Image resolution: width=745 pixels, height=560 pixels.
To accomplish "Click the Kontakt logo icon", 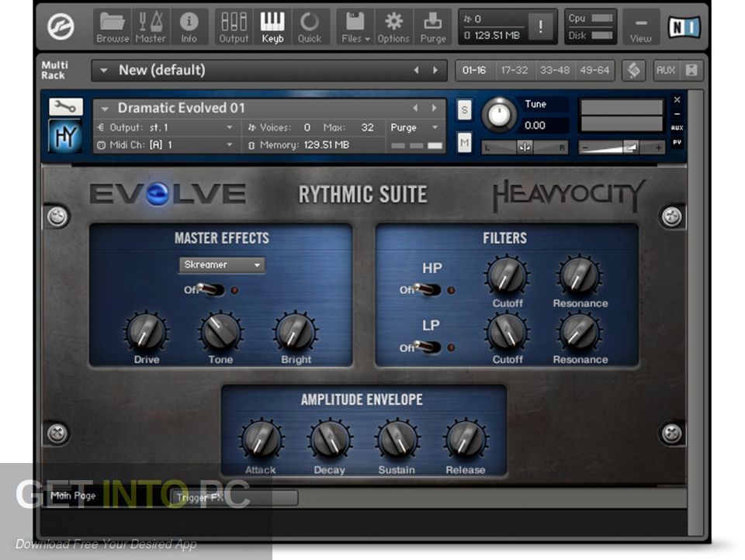I will [x=61, y=26].
